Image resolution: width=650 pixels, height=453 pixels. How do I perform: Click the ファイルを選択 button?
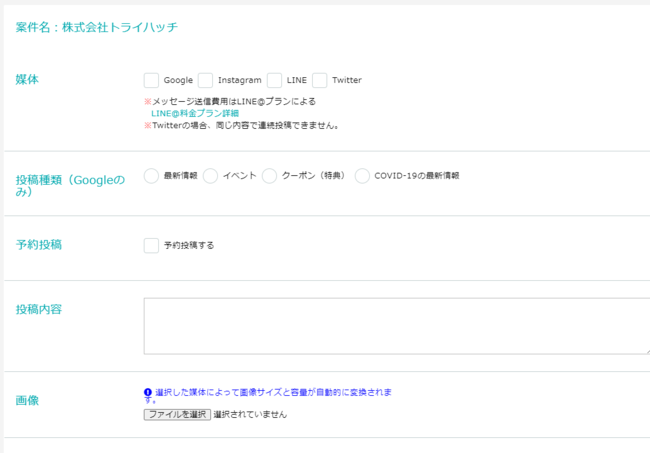coord(177,414)
